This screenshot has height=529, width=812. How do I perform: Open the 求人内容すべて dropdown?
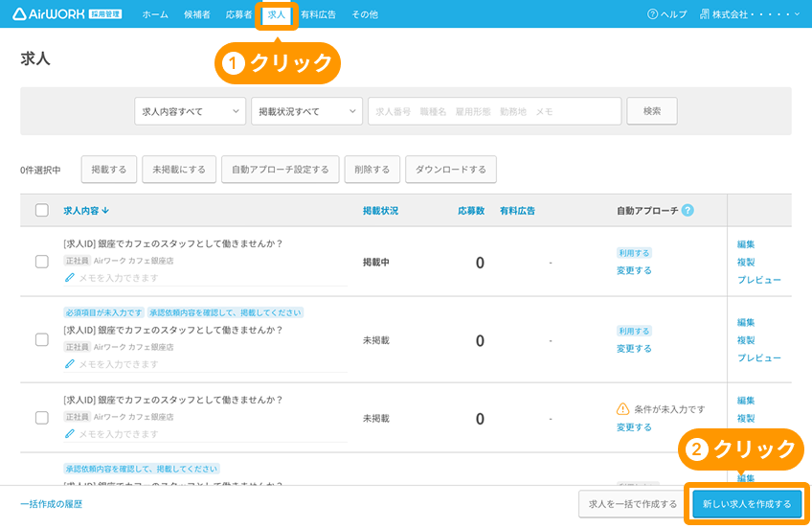tap(190, 111)
